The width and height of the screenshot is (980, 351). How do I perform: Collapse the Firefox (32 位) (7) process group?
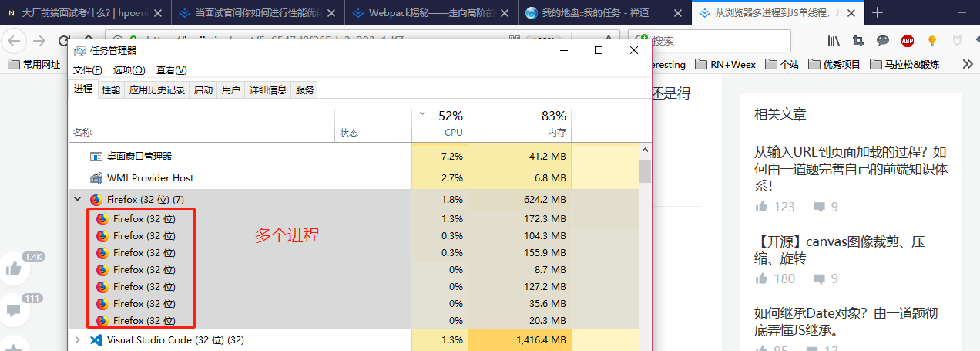pos(77,200)
